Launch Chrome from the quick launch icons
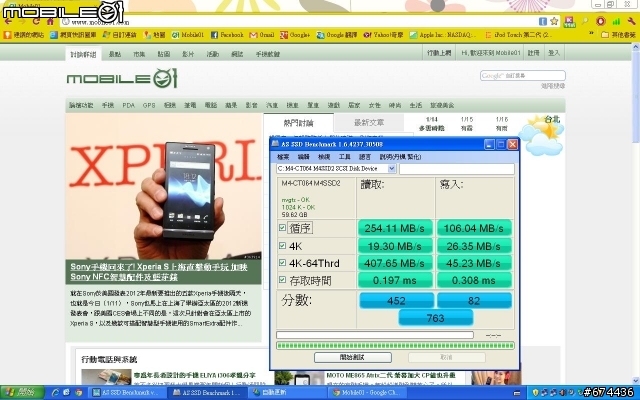The height and width of the screenshot is (400, 640). 79,393
